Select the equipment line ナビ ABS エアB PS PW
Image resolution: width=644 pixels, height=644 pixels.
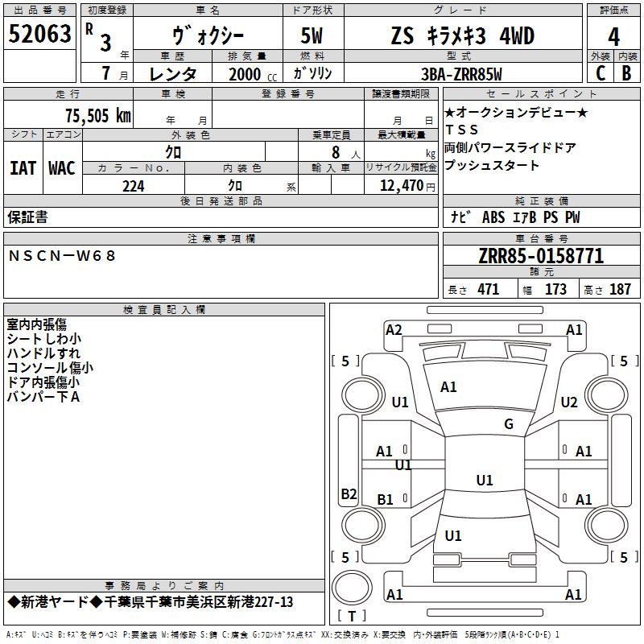515,217
